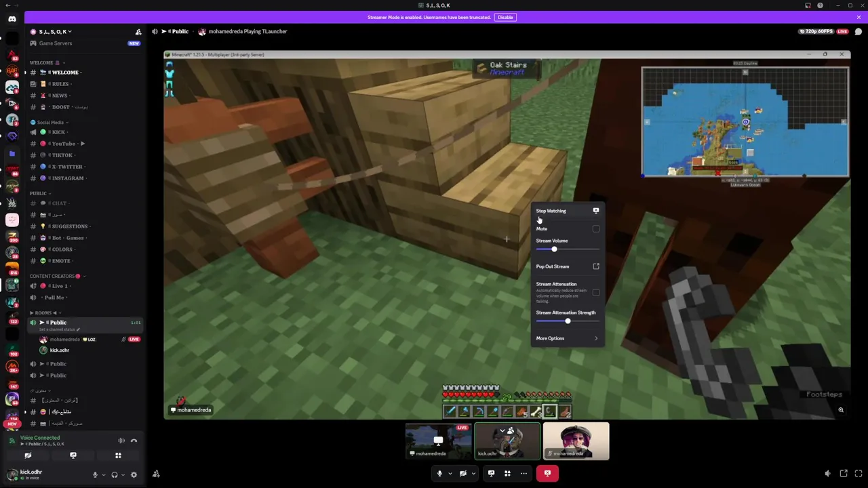The height and width of the screenshot is (488, 868).
Task: Enter fullscreen using bottom-right icon
Action: tap(859, 473)
